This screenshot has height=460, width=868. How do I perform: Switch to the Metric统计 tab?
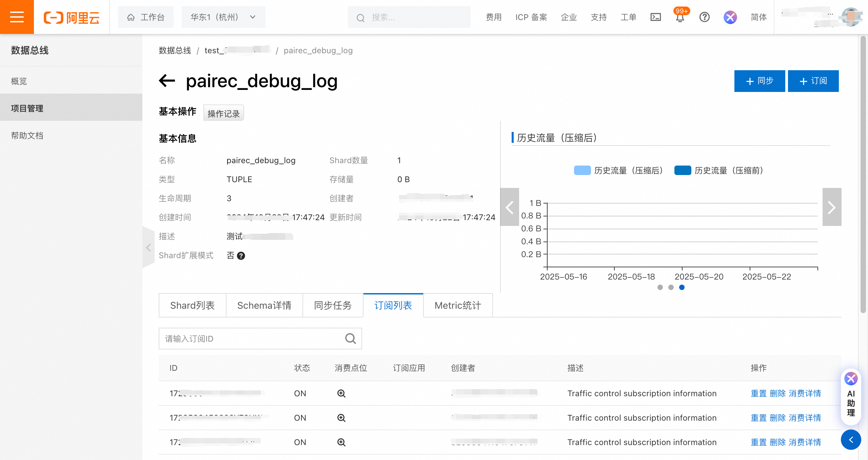point(458,305)
